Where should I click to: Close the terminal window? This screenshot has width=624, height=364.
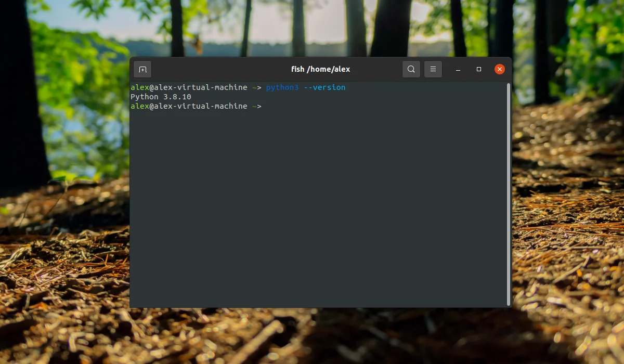click(500, 69)
